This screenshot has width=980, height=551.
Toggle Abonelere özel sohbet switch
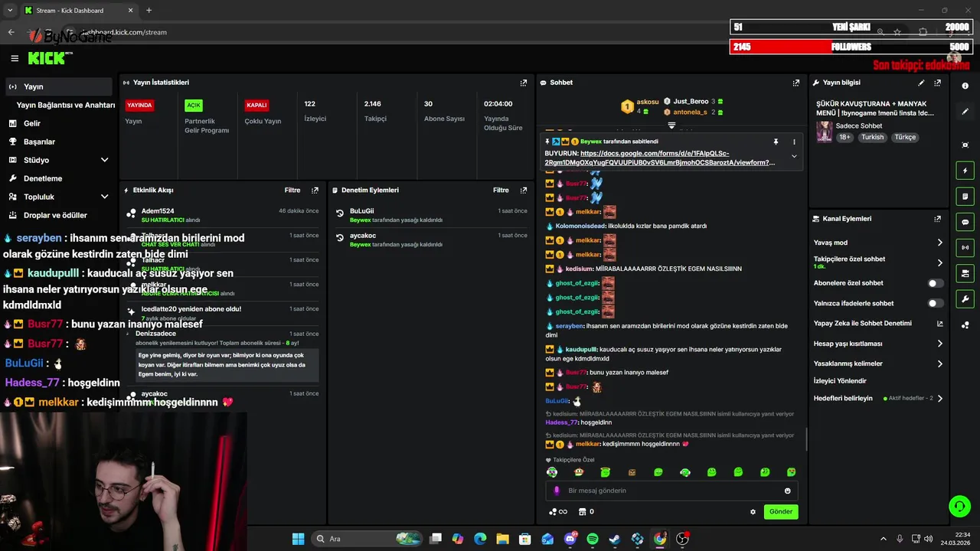pos(935,283)
